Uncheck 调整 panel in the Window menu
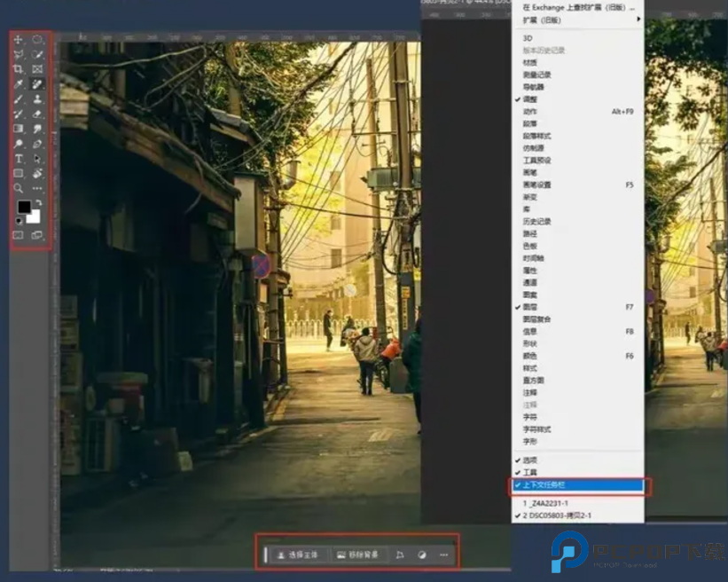 (578, 99)
